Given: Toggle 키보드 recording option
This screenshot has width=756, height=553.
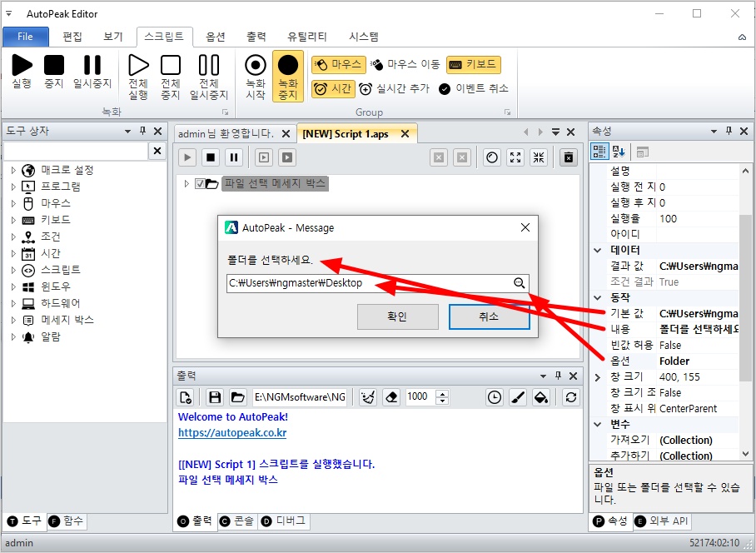Looking at the screenshot, I should [x=474, y=64].
